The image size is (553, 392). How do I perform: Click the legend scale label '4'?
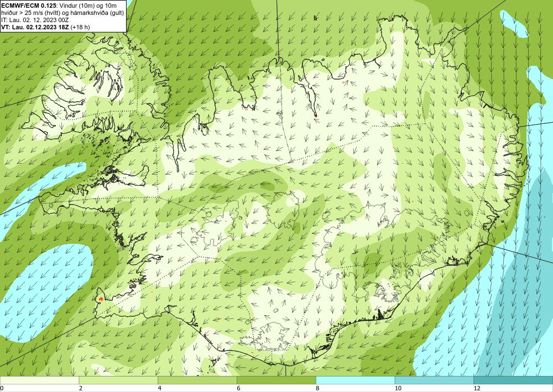(x=159, y=388)
